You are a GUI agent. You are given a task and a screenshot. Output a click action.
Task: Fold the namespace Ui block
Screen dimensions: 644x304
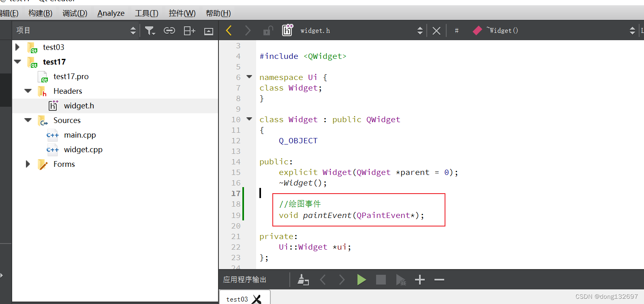click(x=249, y=77)
